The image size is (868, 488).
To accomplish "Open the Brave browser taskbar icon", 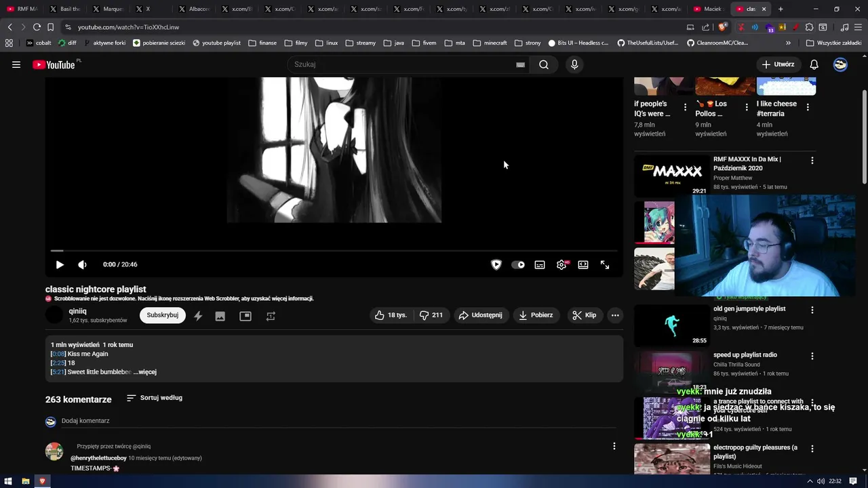I will click(42, 481).
